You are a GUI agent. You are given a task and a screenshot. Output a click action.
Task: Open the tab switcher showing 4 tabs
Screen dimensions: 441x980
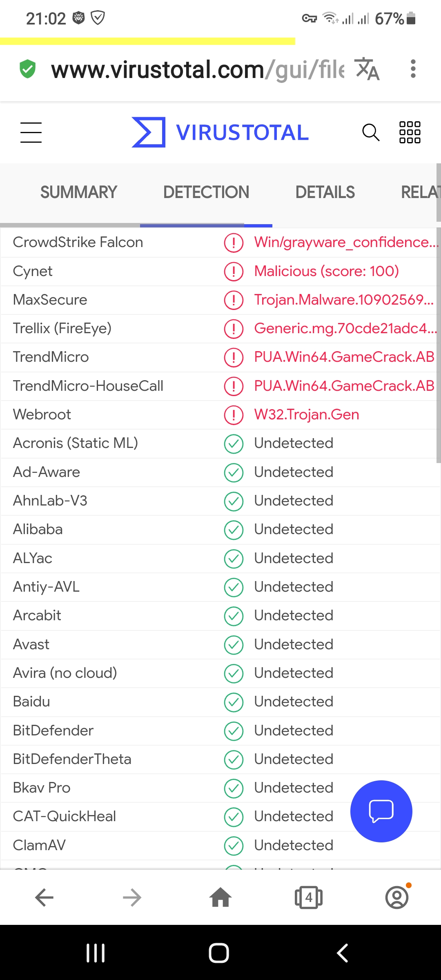pos(309,897)
